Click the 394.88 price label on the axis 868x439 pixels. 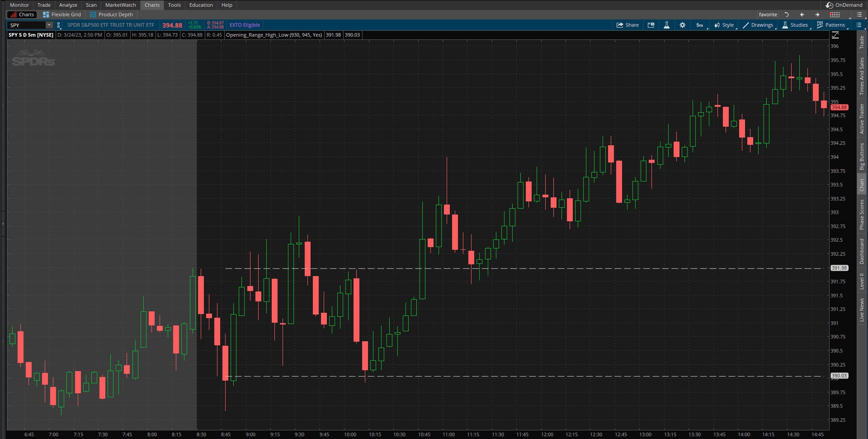840,107
